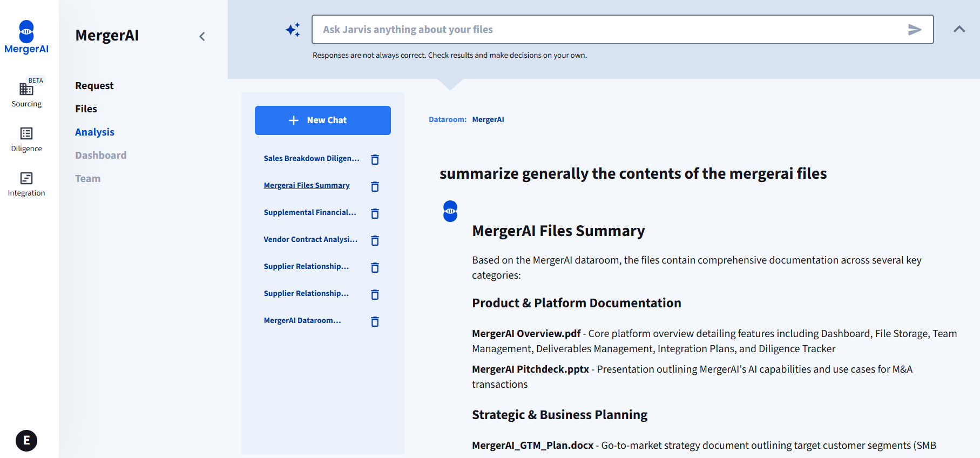Open the Team page
Image resolution: width=980 pixels, height=458 pixels.
[88, 179]
